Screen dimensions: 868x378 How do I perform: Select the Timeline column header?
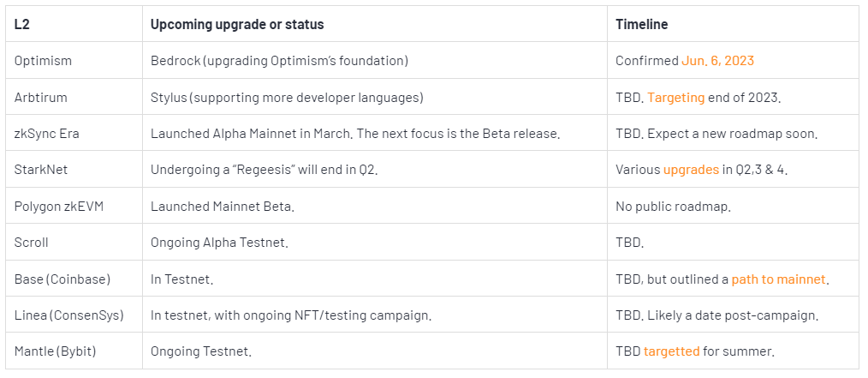tap(733, 24)
